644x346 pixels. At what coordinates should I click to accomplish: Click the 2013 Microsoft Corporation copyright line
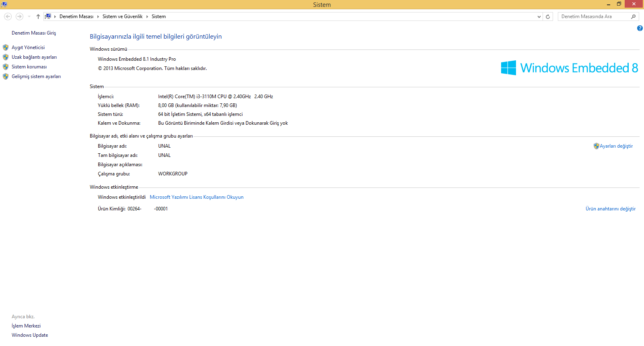click(x=153, y=68)
